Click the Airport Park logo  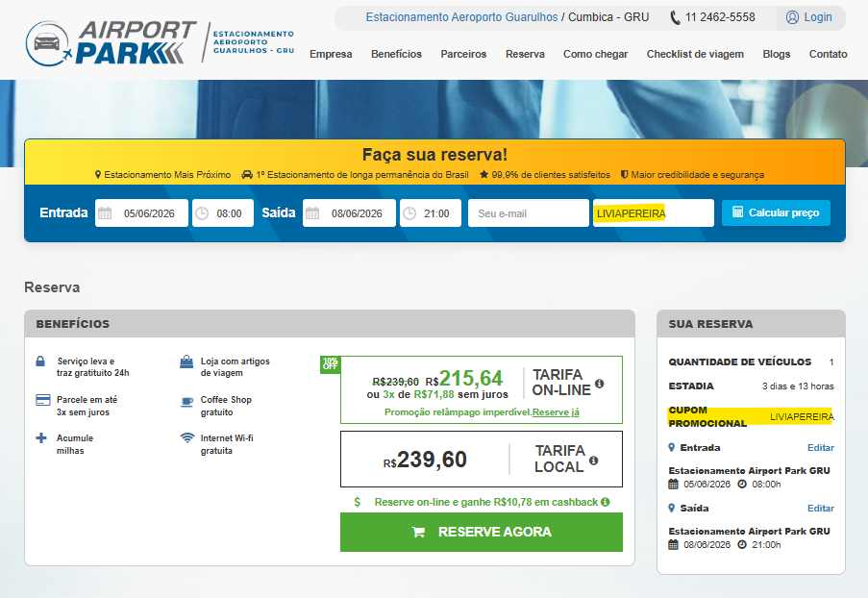coord(160,42)
